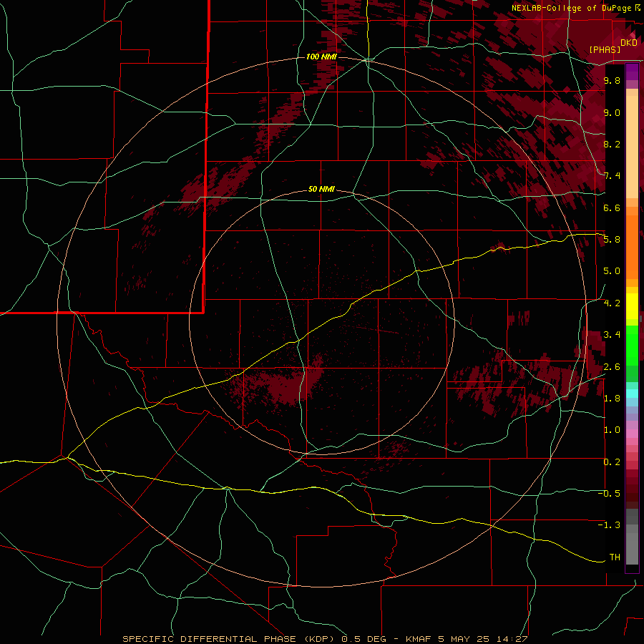Viewport: 644px width, 644px height.
Task: Click the 9.0 scale value
Action: [612, 112]
